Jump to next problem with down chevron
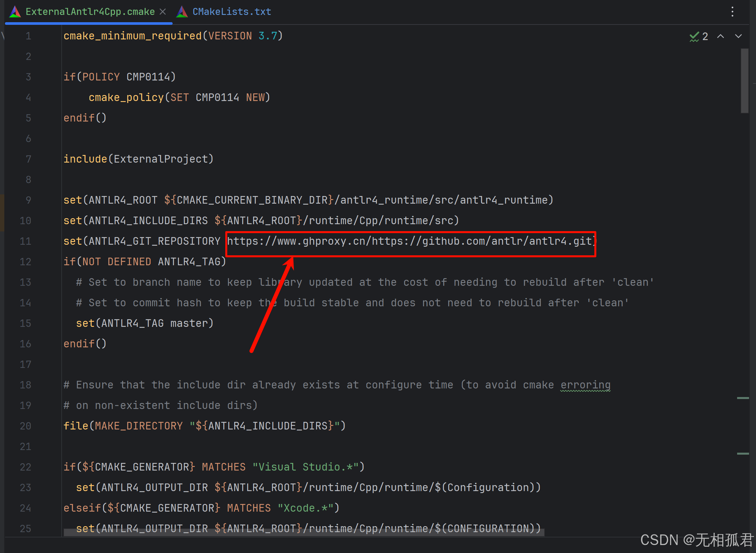Image resolution: width=756 pixels, height=553 pixels. (x=738, y=36)
